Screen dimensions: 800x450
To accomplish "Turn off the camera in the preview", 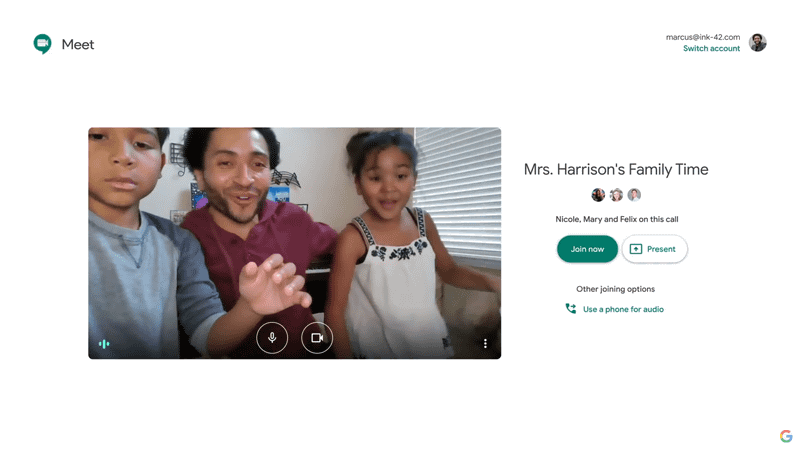I will pos(317,338).
